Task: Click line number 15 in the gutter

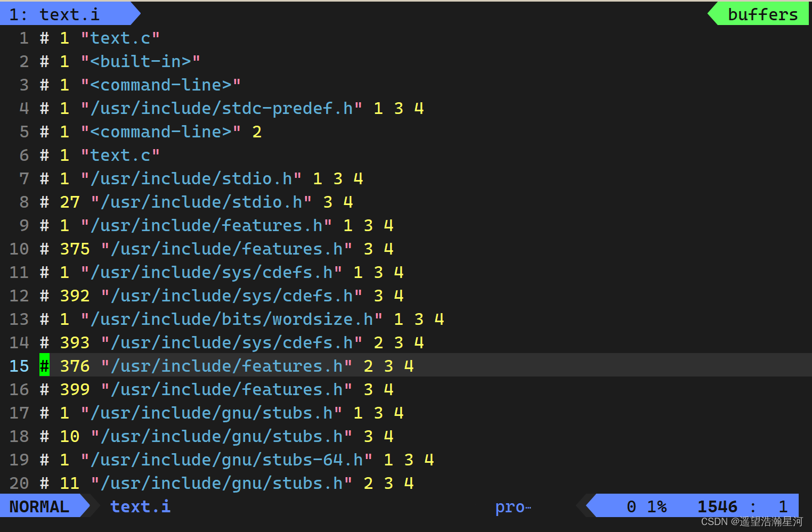Action: 19,366
